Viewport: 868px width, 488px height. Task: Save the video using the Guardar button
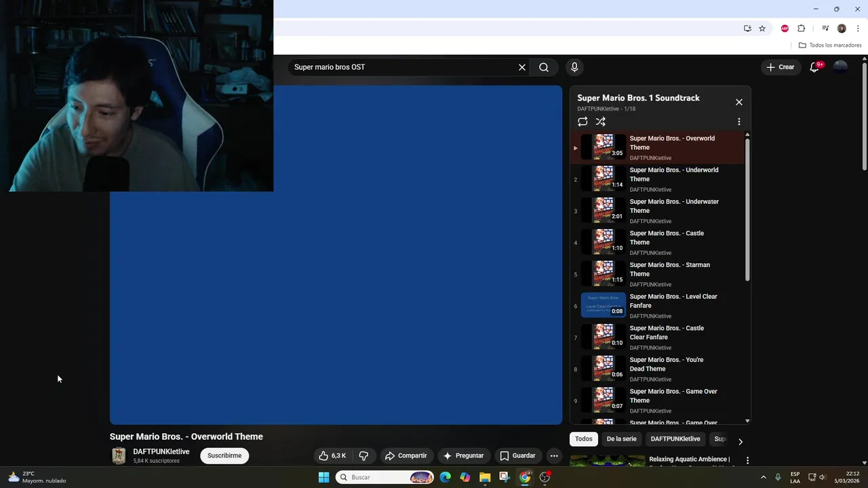pyautogui.click(x=517, y=455)
